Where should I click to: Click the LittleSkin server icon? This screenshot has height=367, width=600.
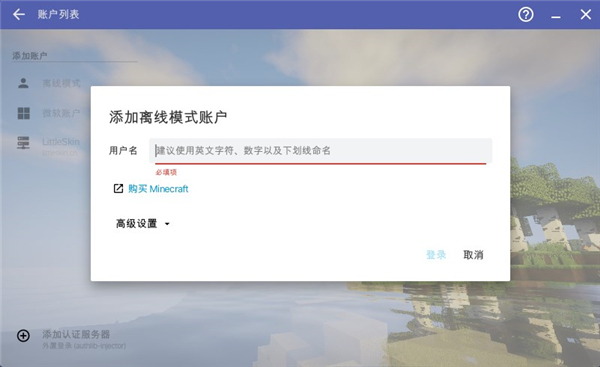pos(23,143)
